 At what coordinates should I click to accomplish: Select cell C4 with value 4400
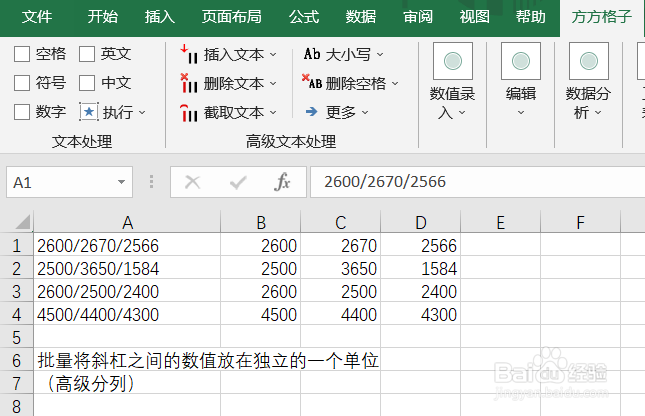click(341, 314)
